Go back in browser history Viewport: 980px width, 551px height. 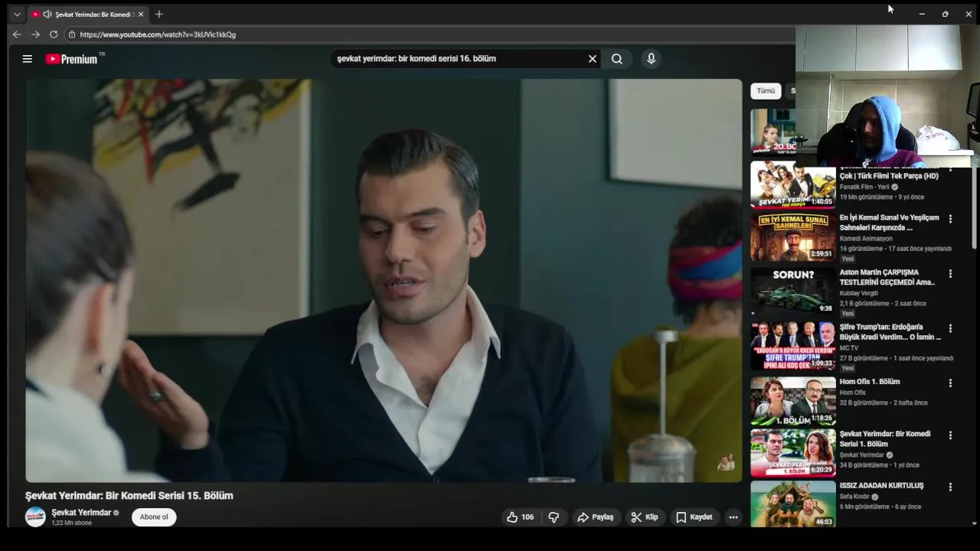point(17,34)
